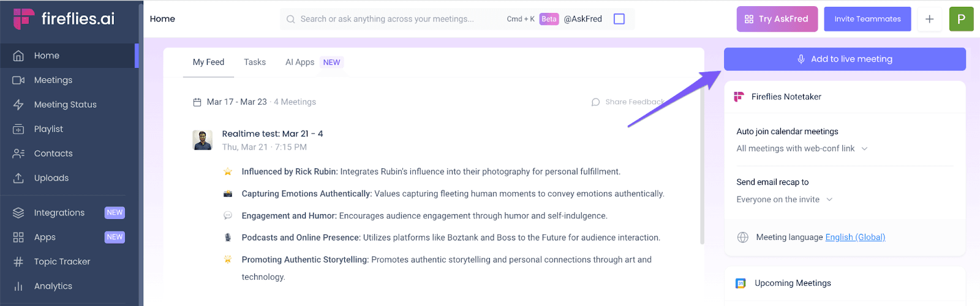
Task: Click the globe icon beside Meeting language
Action: [743, 237]
